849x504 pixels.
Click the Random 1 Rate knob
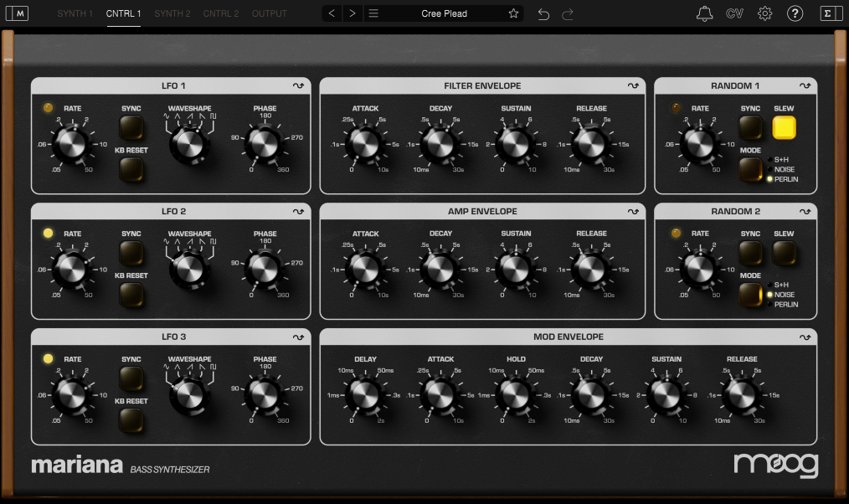point(700,144)
